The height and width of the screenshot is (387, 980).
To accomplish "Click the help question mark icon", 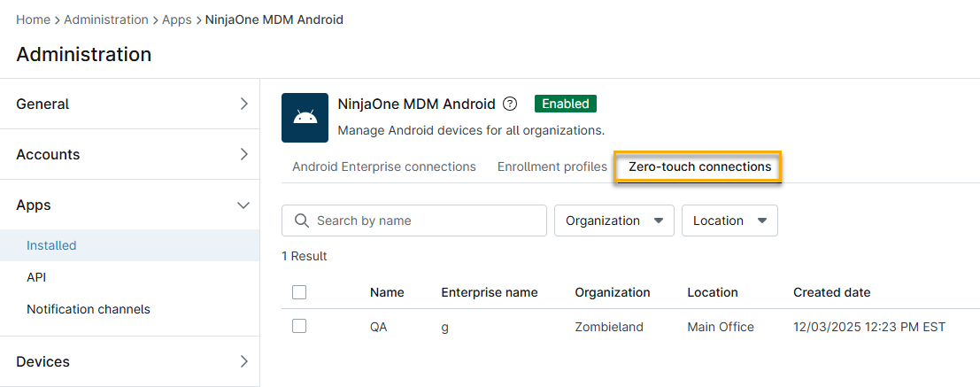I will click(510, 104).
